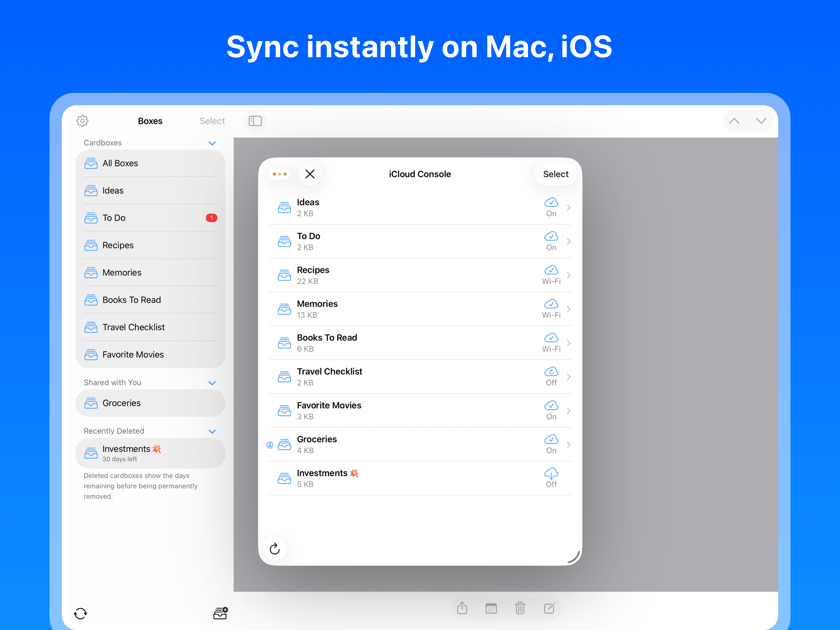Click the cloud sync icon for Ideas
The image size is (840, 630).
[x=551, y=202]
